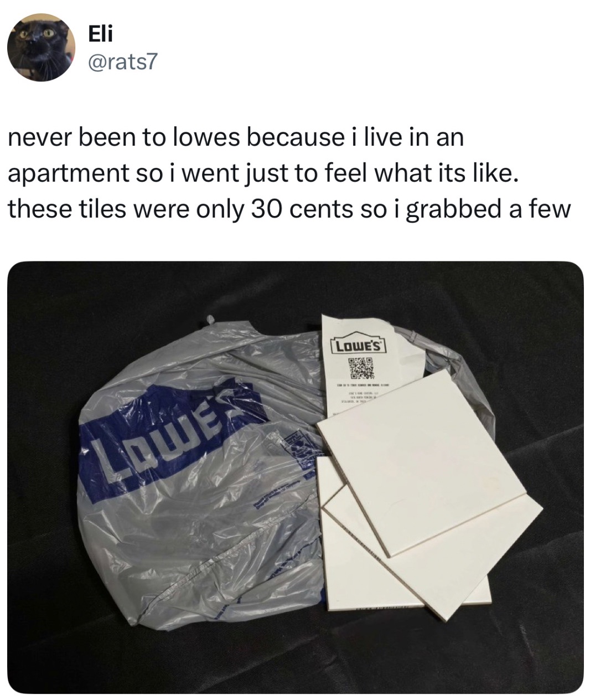Click the word "apartment" in the tweet
The height and width of the screenshot is (700, 590).
(68, 174)
